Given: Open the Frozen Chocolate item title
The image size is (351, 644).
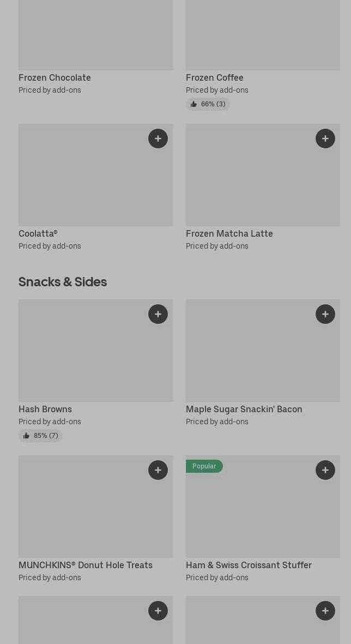Looking at the screenshot, I should [x=55, y=77].
